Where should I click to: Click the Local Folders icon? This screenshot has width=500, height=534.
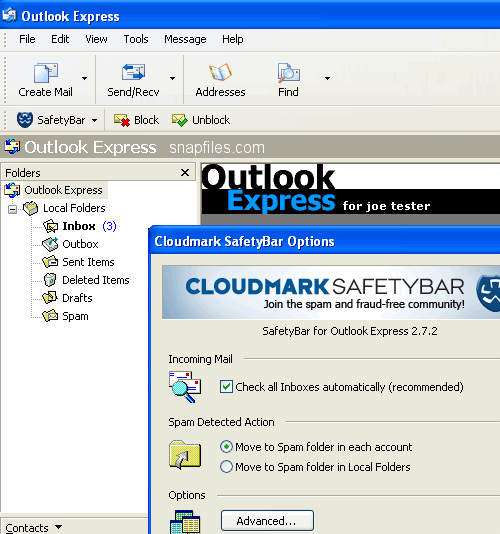(31, 208)
